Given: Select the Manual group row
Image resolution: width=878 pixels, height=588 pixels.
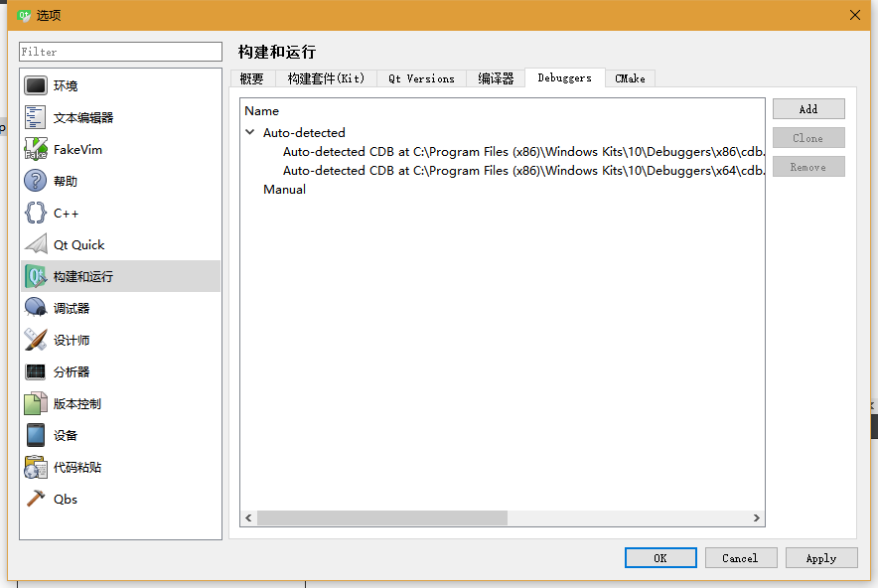Looking at the screenshot, I should [x=284, y=190].
